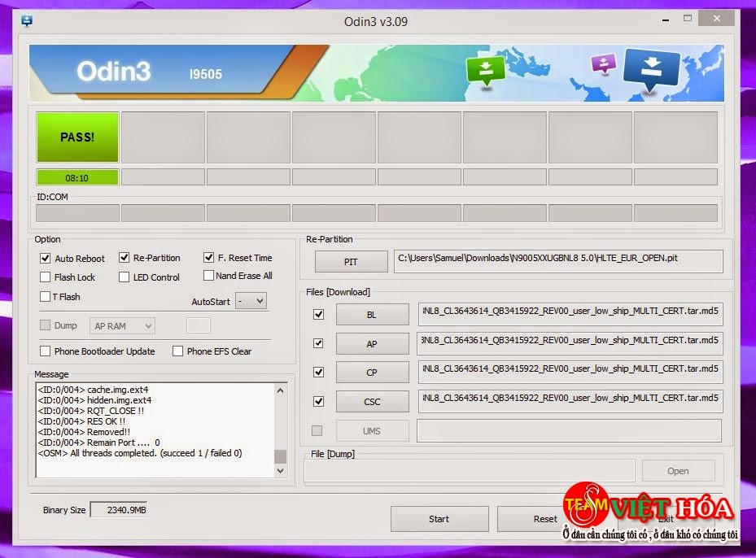Click the AP file path field
This screenshot has height=558, width=756.
pos(570,343)
